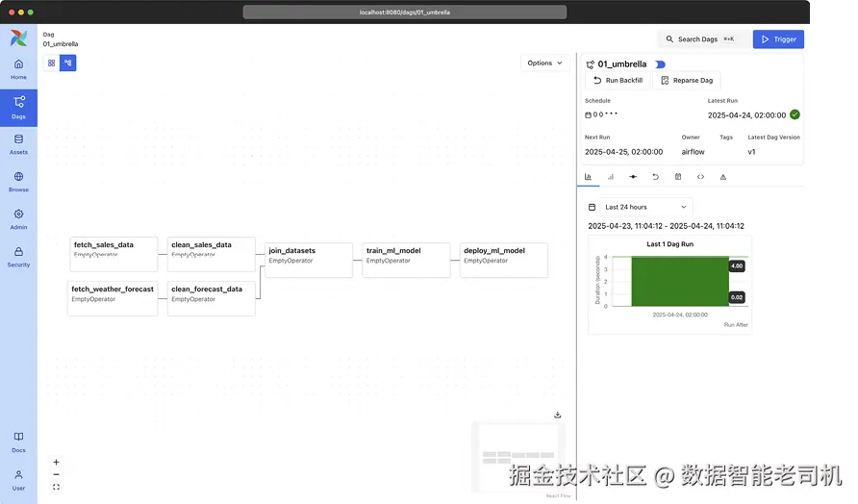
Task: Click the Trigger button
Action: (778, 39)
